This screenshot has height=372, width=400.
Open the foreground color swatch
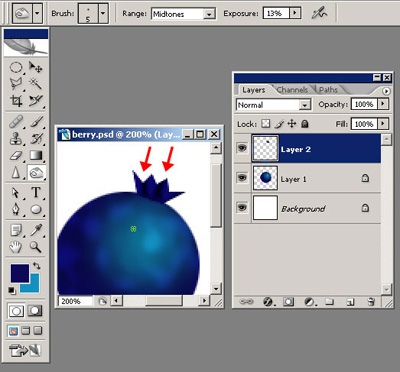tap(19, 273)
